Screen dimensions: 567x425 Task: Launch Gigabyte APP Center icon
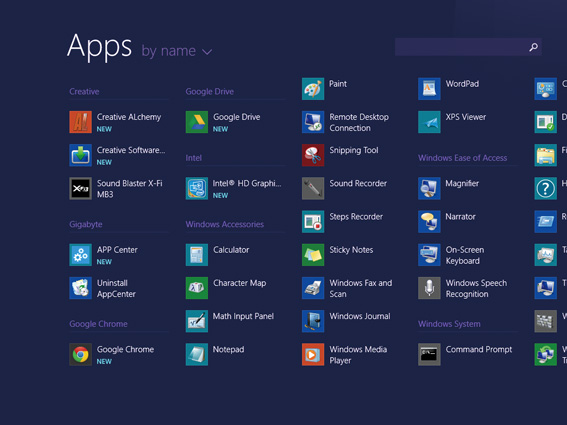pos(80,255)
